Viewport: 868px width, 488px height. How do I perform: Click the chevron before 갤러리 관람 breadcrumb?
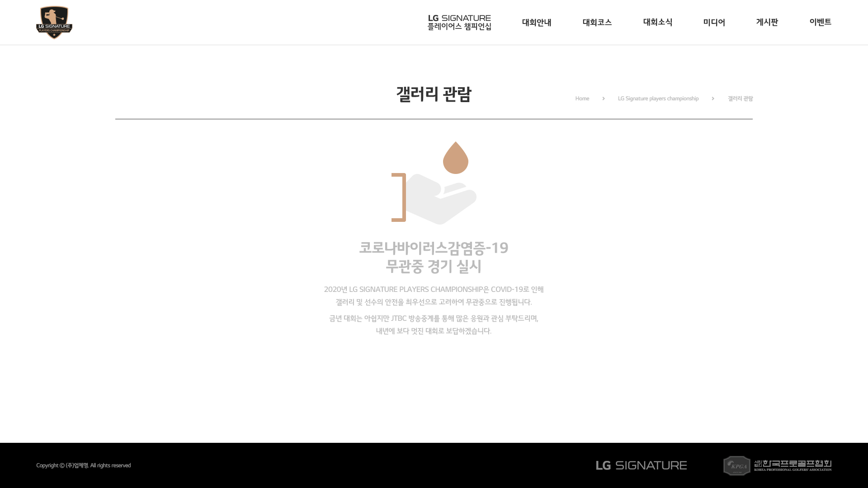point(713,99)
